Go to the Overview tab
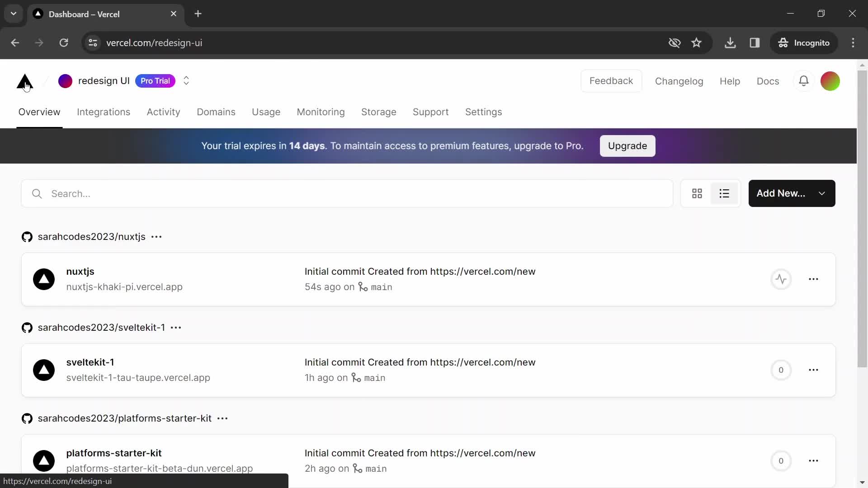The image size is (868, 488). coord(39,112)
